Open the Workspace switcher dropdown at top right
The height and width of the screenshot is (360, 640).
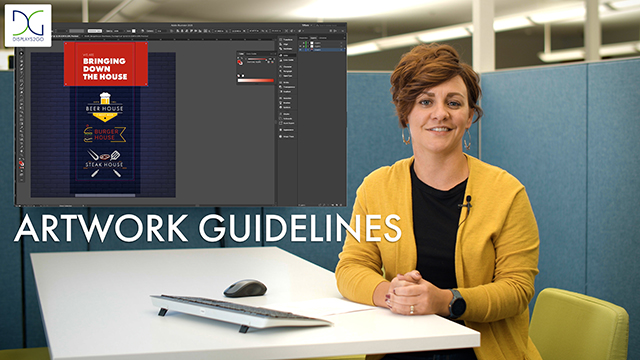[x=307, y=25]
